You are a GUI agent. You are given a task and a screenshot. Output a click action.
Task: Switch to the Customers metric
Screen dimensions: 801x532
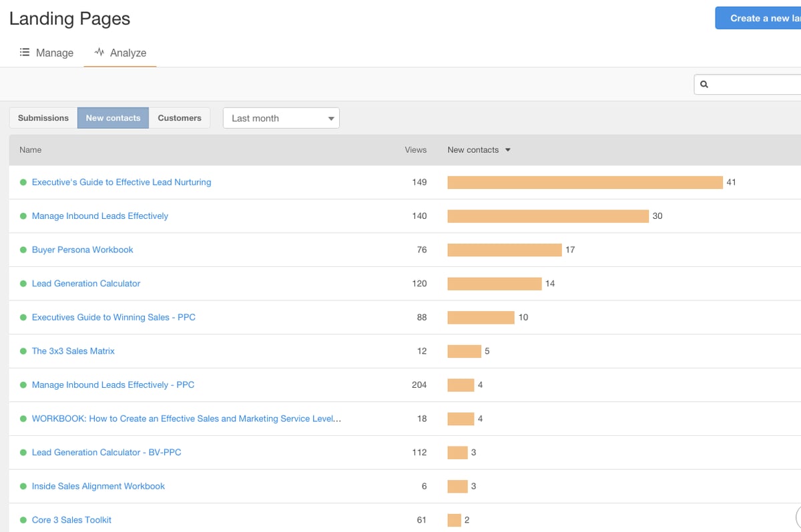[180, 117]
